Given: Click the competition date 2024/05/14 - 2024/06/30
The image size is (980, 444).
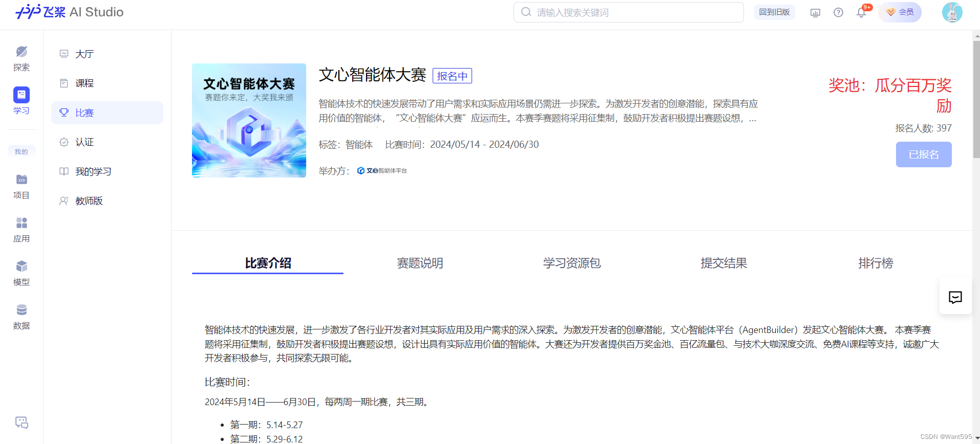Looking at the screenshot, I should (x=484, y=144).
